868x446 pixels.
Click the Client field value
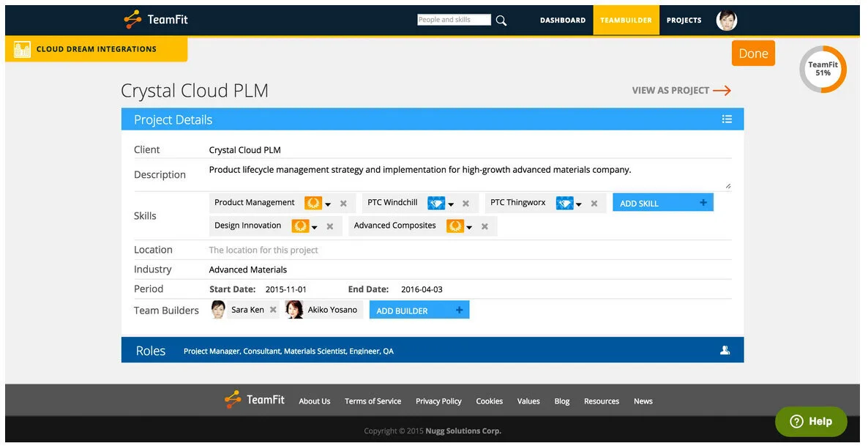pyautogui.click(x=244, y=150)
